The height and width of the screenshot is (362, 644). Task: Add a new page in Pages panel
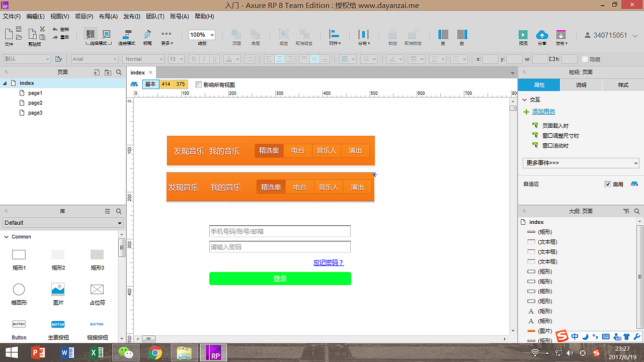point(97,72)
